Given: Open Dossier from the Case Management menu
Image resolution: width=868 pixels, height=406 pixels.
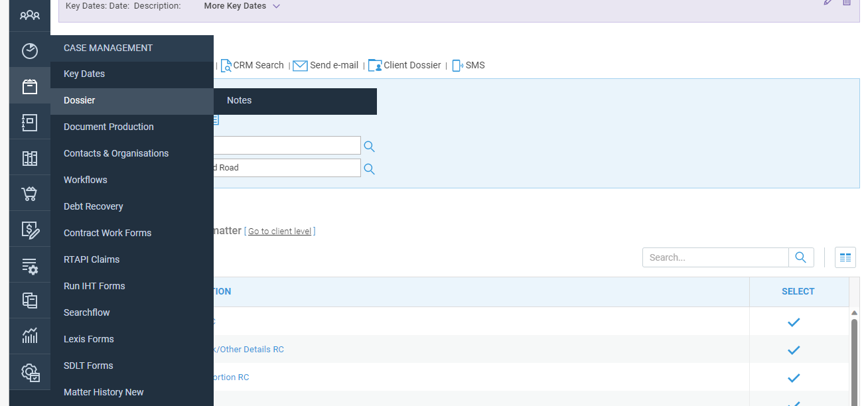Looking at the screenshot, I should 79,100.
